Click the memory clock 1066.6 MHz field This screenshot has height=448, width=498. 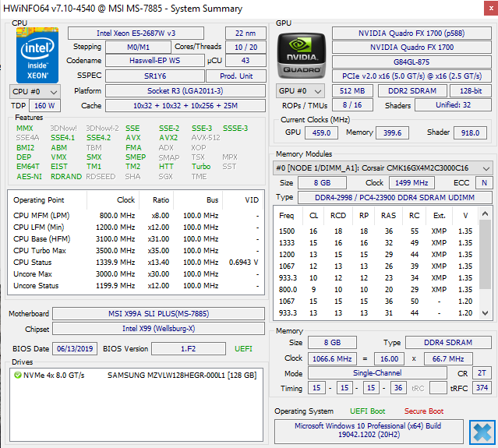pyautogui.click(x=332, y=358)
